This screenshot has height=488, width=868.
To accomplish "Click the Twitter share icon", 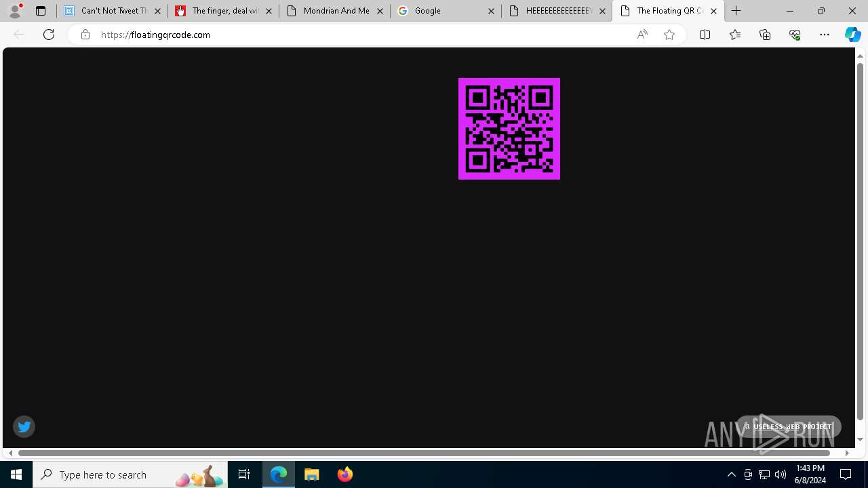I will 24,426.
